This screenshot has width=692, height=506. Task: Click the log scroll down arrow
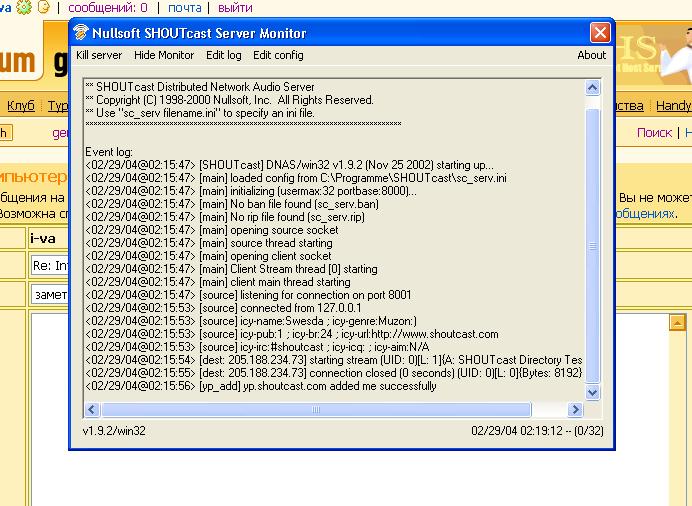pyautogui.click(x=592, y=392)
